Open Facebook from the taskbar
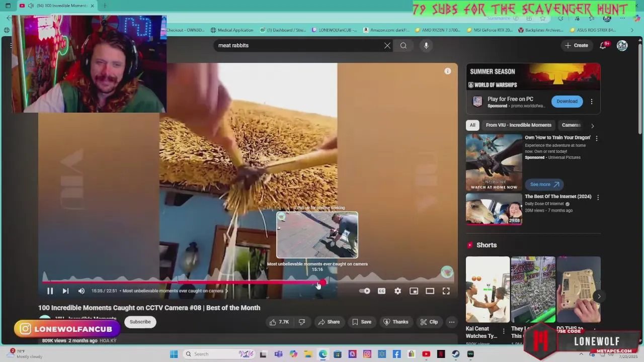The width and height of the screenshot is (644, 362). (397, 354)
